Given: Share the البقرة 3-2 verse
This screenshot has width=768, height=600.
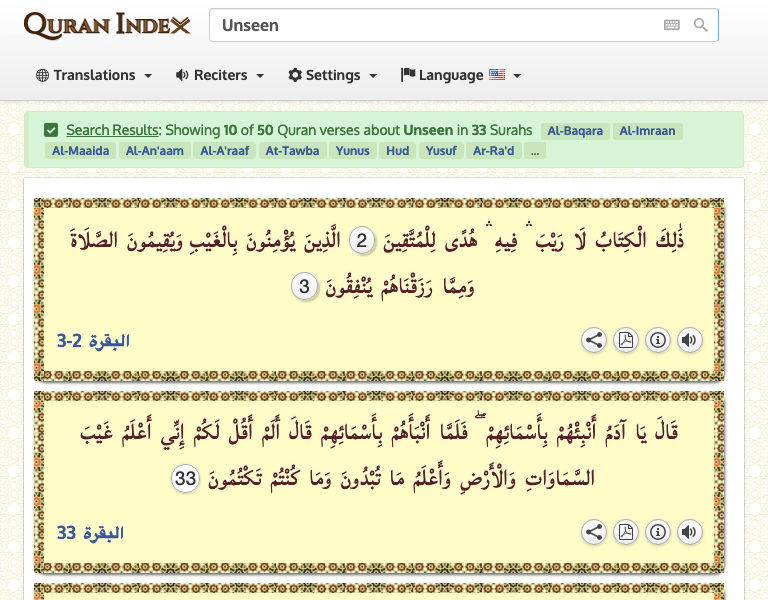Looking at the screenshot, I should 594,340.
